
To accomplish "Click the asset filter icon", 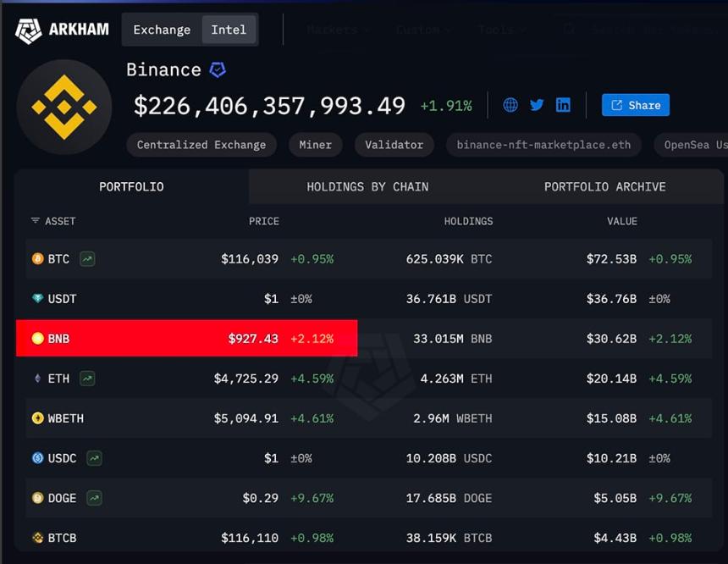I will 36,221.
